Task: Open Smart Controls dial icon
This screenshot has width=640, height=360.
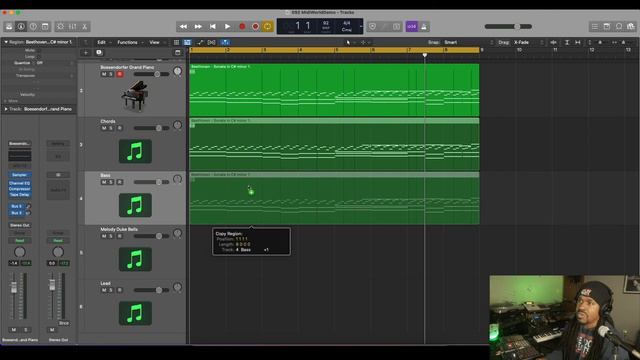Action: 60,27
